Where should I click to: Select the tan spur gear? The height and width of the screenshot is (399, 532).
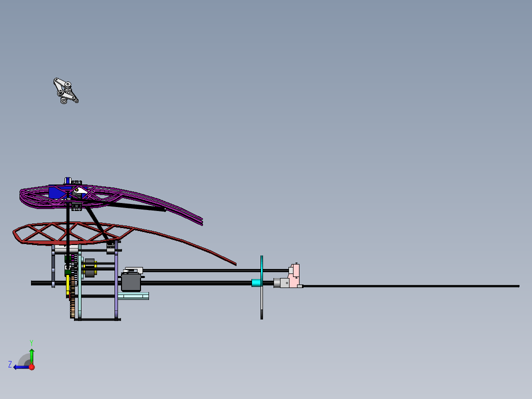[72, 297]
